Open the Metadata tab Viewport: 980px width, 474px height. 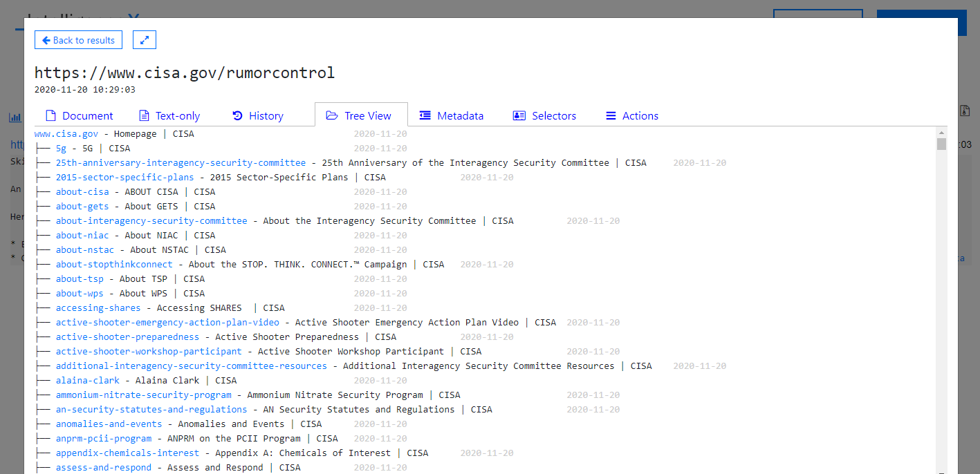click(x=452, y=115)
